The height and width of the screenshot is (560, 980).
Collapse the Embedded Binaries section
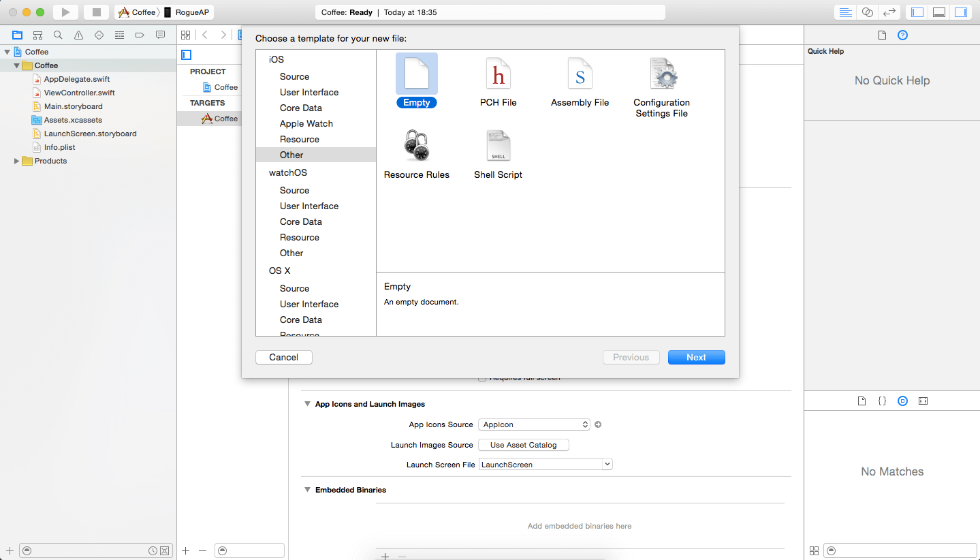pyautogui.click(x=307, y=490)
